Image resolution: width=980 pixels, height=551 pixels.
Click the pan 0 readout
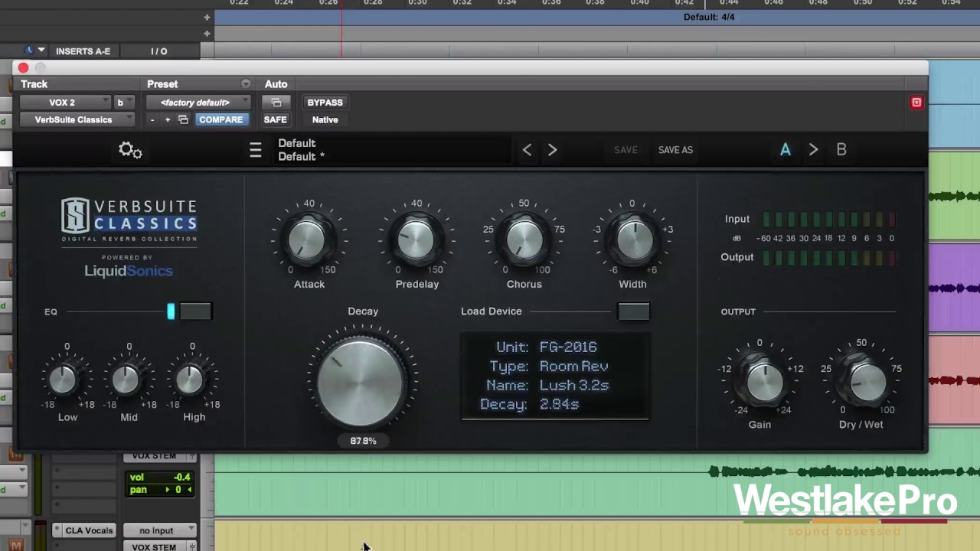[x=160, y=490]
